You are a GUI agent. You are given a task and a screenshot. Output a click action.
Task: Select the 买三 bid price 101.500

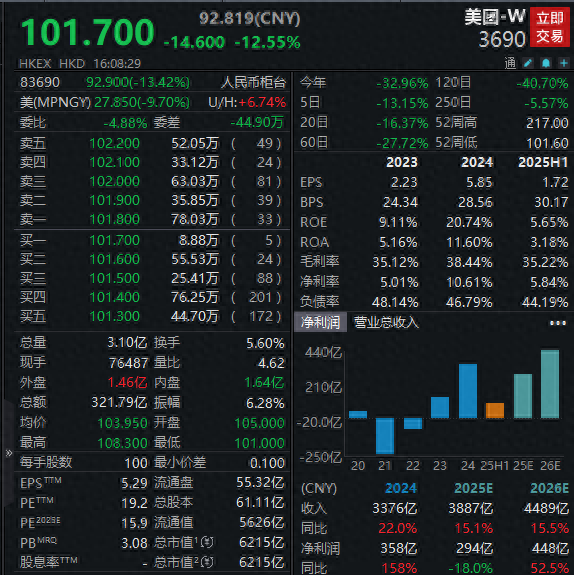coord(114,278)
